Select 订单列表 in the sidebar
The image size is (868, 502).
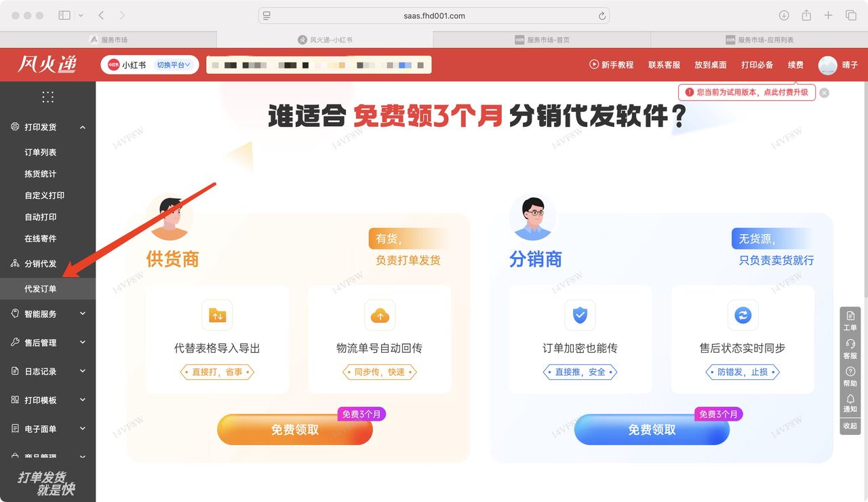pos(41,152)
